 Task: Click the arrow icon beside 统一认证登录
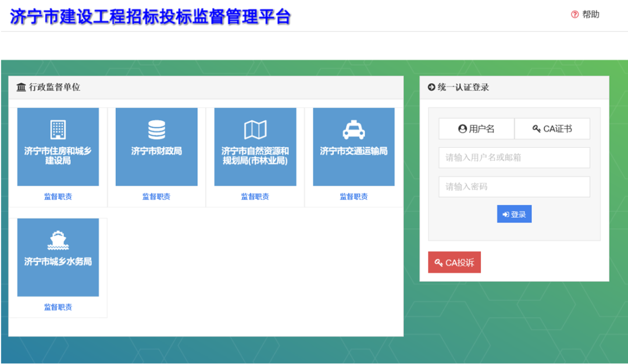pos(431,87)
